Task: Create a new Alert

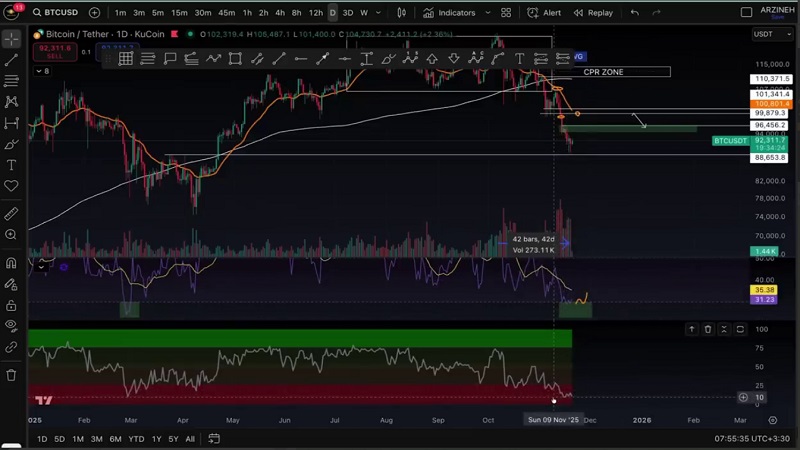Action: (545, 13)
